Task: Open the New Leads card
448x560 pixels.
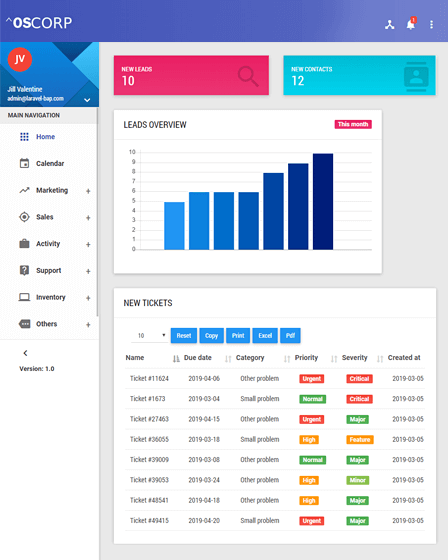Action: click(x=191, y=75)
